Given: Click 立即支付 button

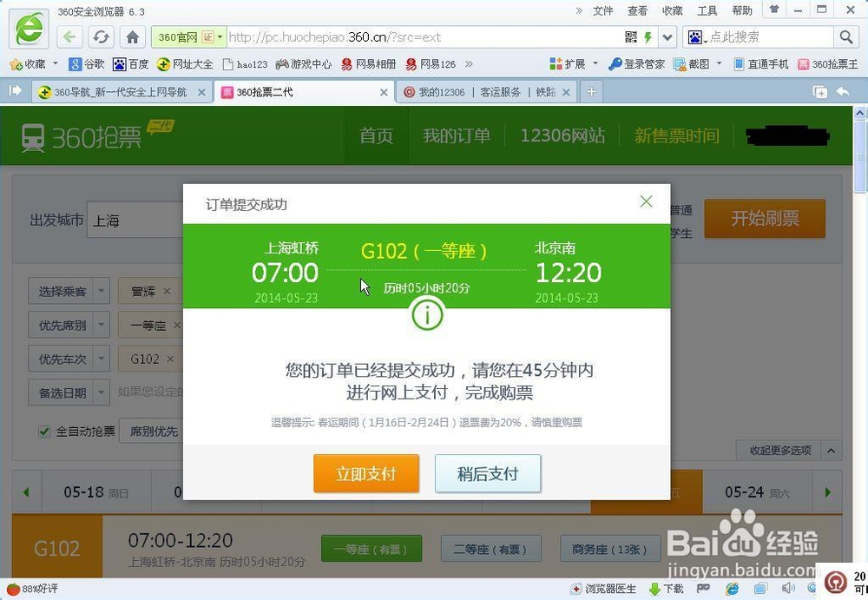Looking at the screenshot, I should coord(366,474).
